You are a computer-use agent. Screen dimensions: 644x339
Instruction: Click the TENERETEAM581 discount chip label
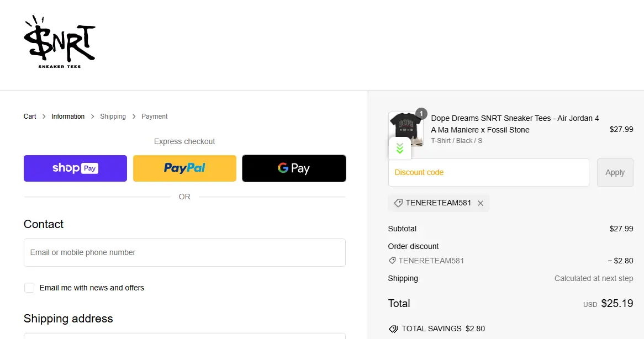[x=439, y=203]
